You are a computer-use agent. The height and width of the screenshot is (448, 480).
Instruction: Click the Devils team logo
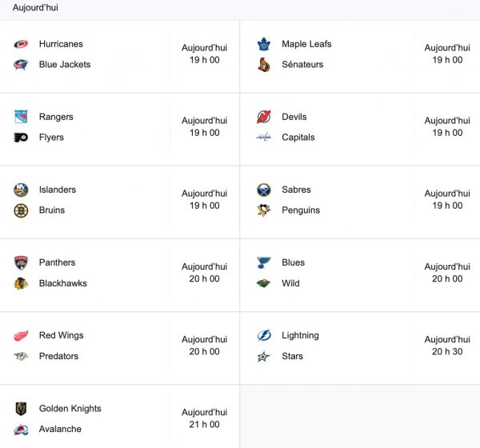pos(264,117)
